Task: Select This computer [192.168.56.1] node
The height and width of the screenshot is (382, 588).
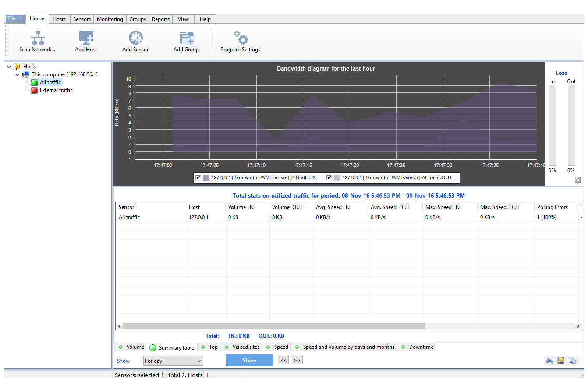Action: 64,74
